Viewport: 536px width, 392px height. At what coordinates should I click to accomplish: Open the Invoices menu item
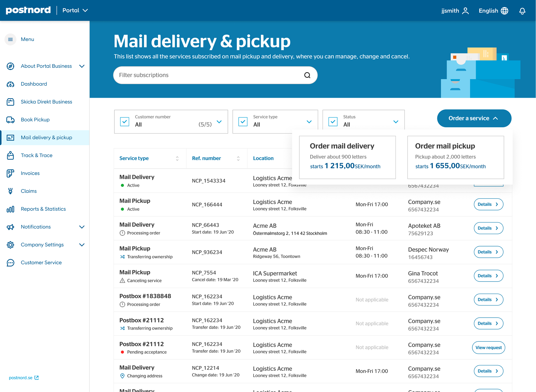[x=30, y=173]
